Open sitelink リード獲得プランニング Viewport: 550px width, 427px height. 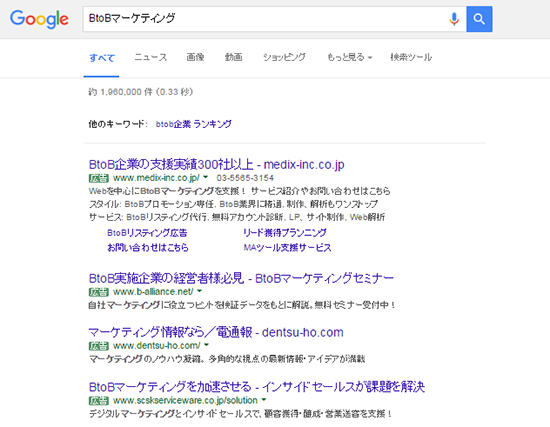[x=285, y=233]
